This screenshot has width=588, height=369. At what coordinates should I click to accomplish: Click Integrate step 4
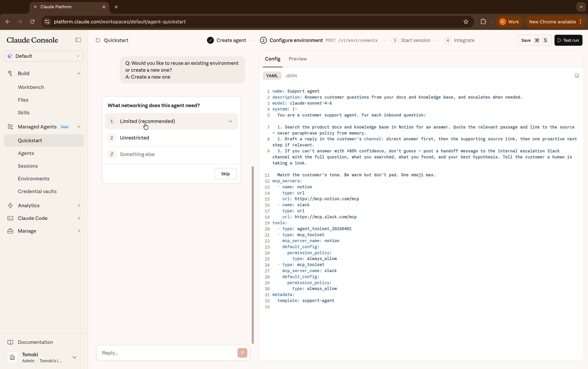pos(459,40)
